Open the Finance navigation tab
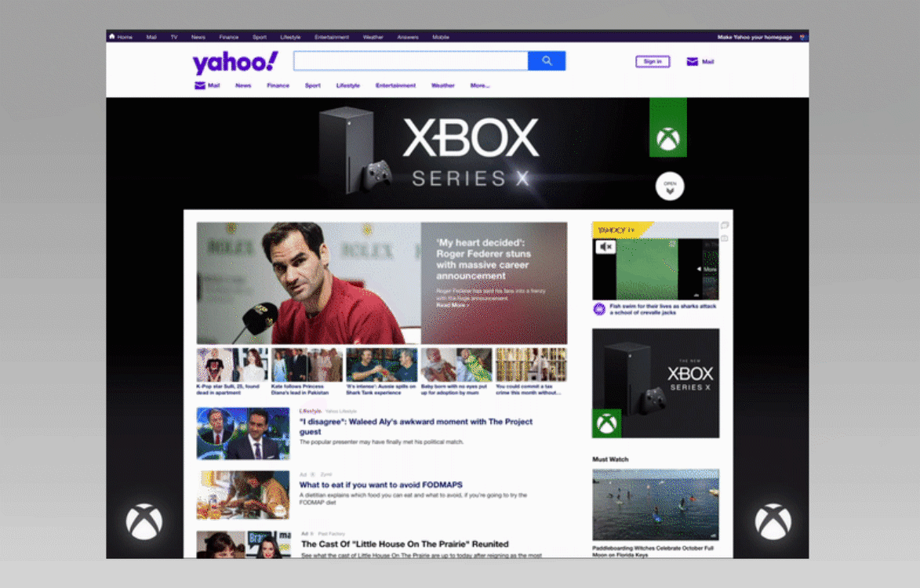The width and height of the screenshot is (920, 588). 278,85
